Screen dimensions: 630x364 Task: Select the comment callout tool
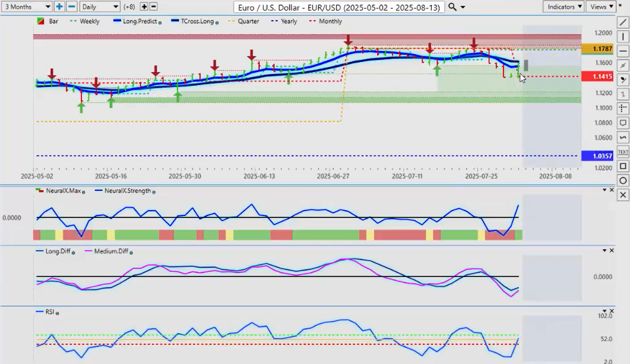[623, 123]
